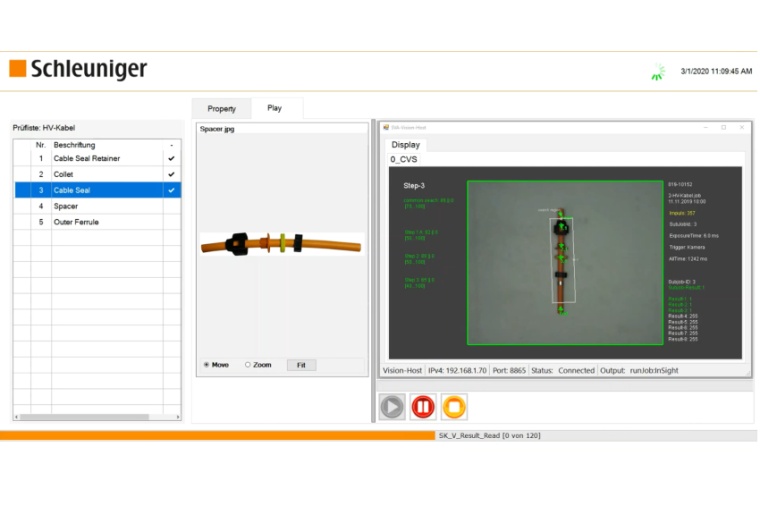Click the camera inspection image
Screen dimensions: 760x506
(x=565, y=262)
